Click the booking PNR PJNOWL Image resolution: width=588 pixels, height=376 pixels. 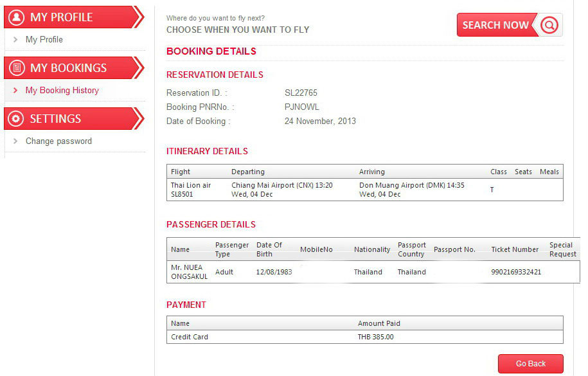(301, 107)
